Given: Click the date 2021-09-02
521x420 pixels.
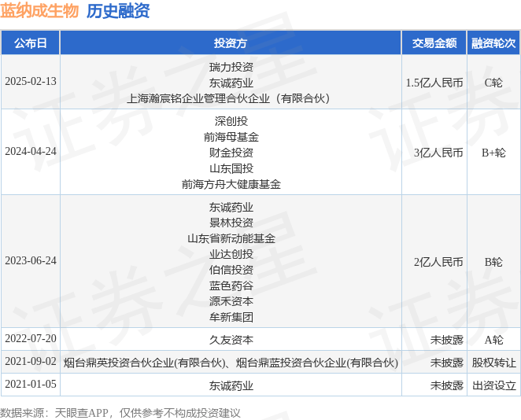Looking at the screenshot, I should pyautogui.click(x=31, y=362).
